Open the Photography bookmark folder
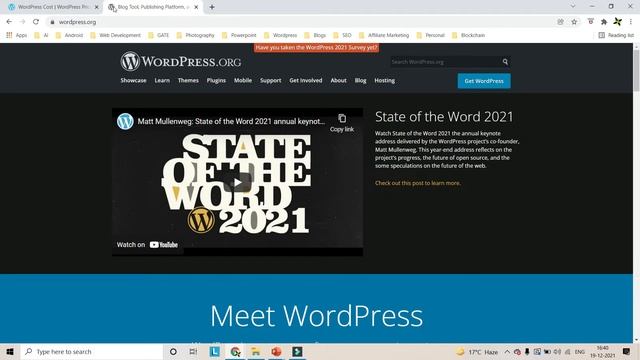Screen dimensions: 640x360 tap(196, 36)
